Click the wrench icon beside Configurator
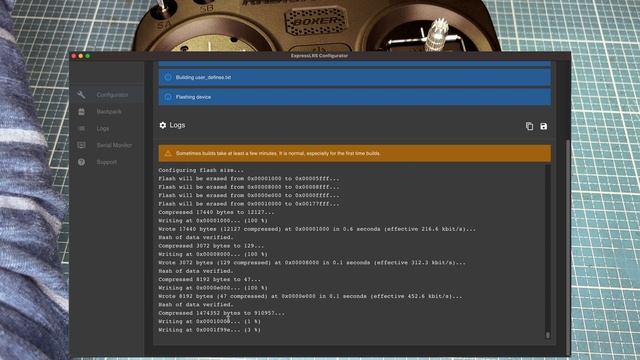Image resolution: width=640 pixels, height=360 pixels. (x=81, y=95)
